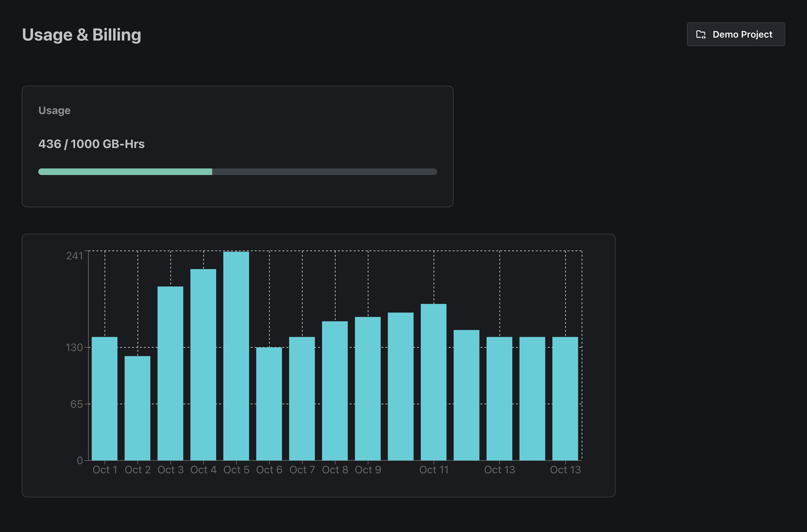
Task: Click the Usage card title
Action: point(54,110)
